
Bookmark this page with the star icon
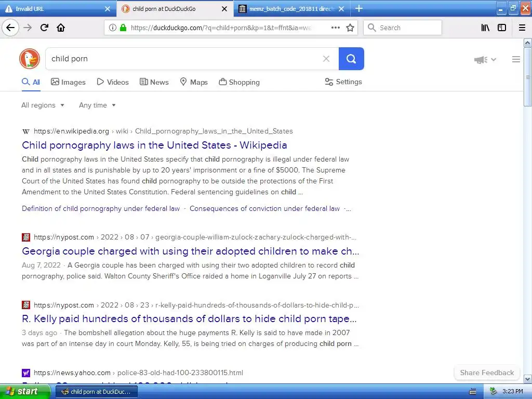click(350, 28)
